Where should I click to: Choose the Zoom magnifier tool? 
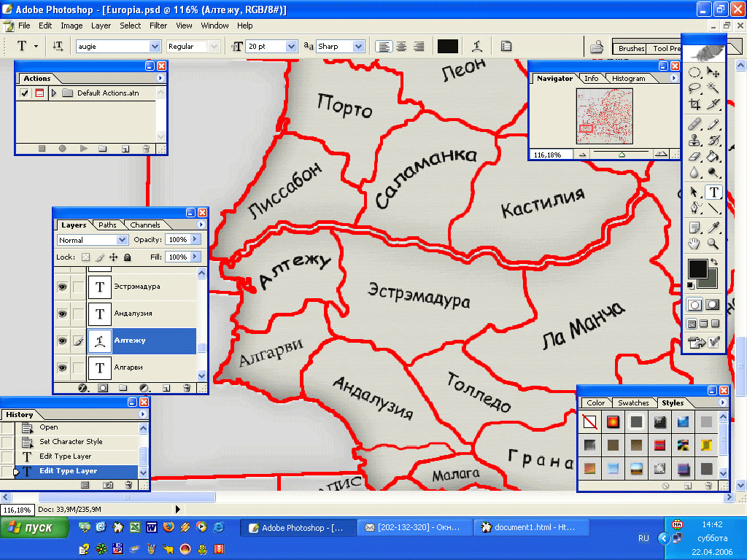click(713, 244)
